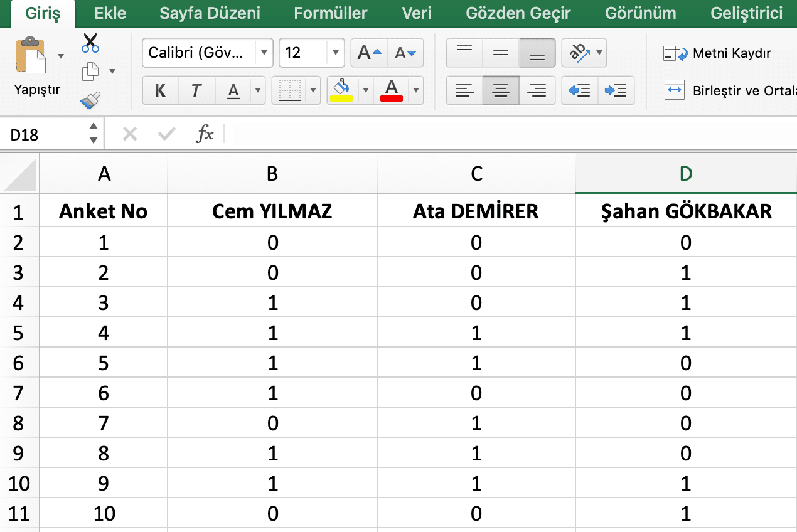This screenshot has height=532, width=797.
Task: Open the Gözden Geçir tab
Action: [x=518, y=13]
